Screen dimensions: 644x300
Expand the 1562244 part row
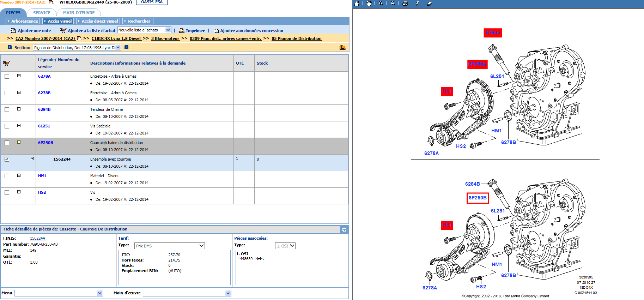32,159
